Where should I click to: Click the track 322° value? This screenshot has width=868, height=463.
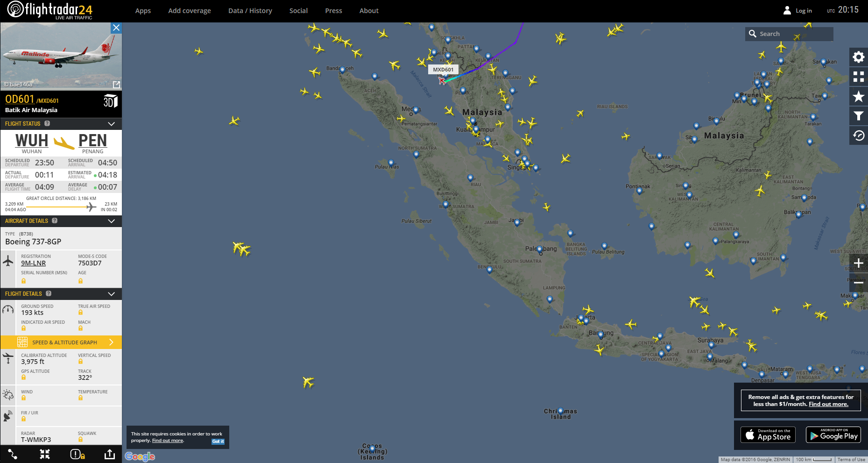(85, 378)
